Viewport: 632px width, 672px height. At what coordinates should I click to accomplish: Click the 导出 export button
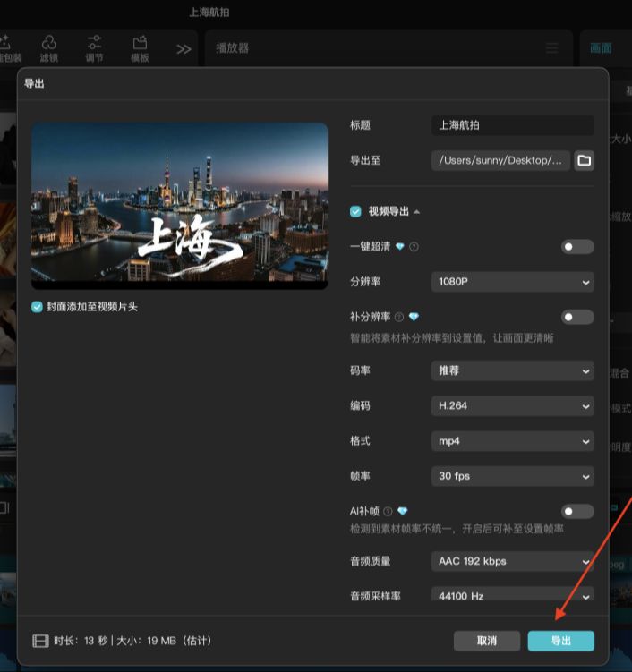tap(560, 641)
